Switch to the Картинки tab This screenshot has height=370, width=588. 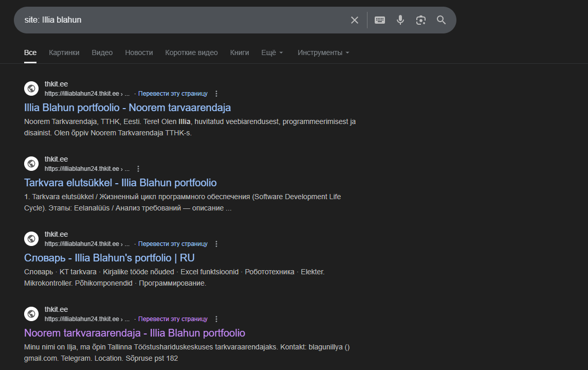[64, 52]
